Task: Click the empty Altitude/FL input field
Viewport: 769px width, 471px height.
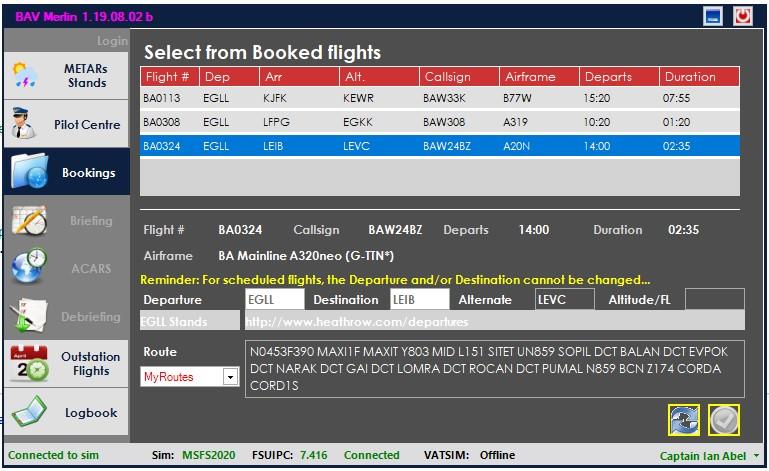Action: (x=715, y=299)
